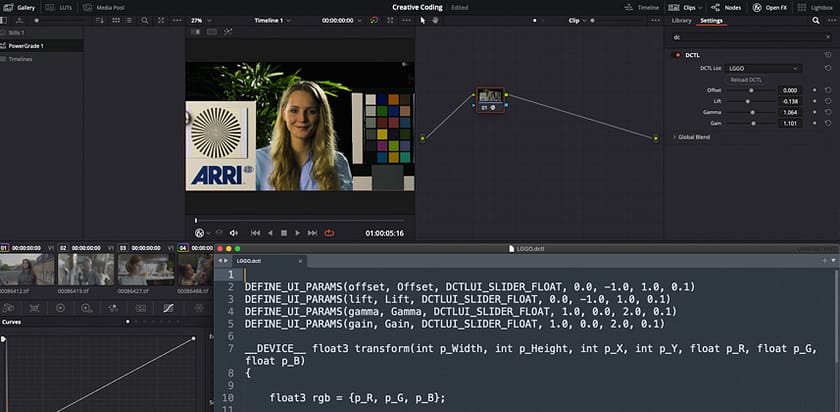The image size is (840, 412).
Task: Click the Offset value field 0.000
Action: point(790,91)
